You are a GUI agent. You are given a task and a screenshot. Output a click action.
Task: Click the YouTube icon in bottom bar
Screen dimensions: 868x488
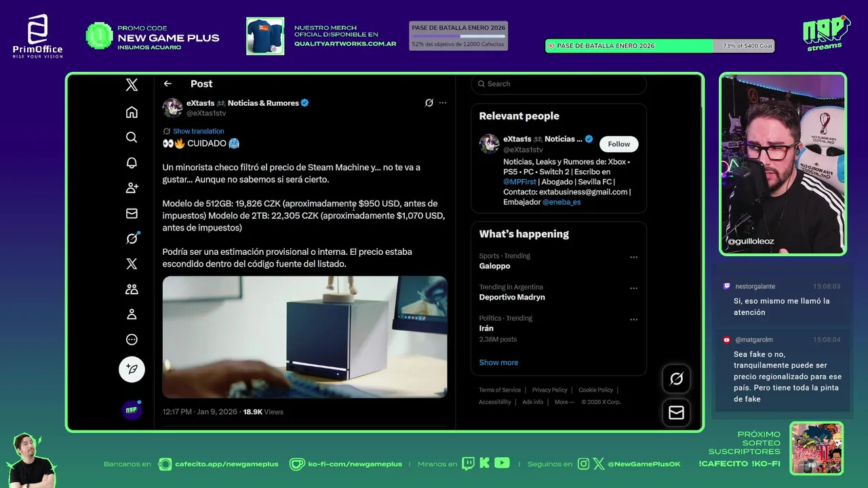click(x=502, y=464)
